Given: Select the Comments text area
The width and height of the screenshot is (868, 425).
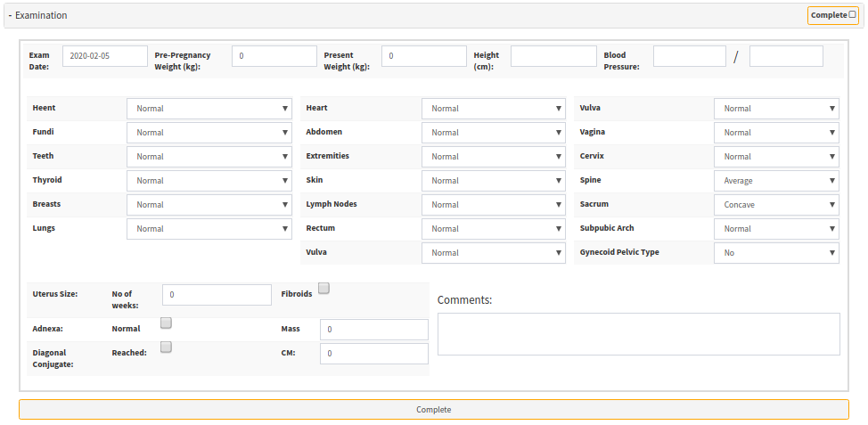Looking at the screenshot, I should click(638, 334).
